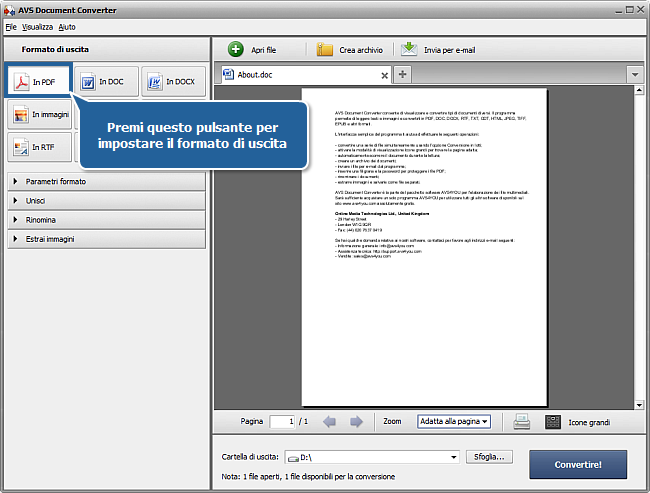Click the document page preview
The width and height of the screenshot is (650, 493).
click(x=424, y=247)
